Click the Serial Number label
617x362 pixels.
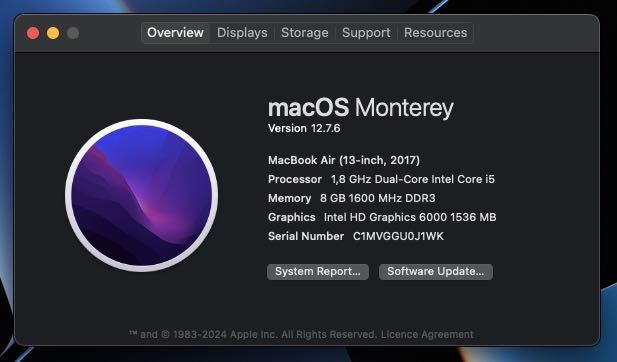(x=306, y=236)
